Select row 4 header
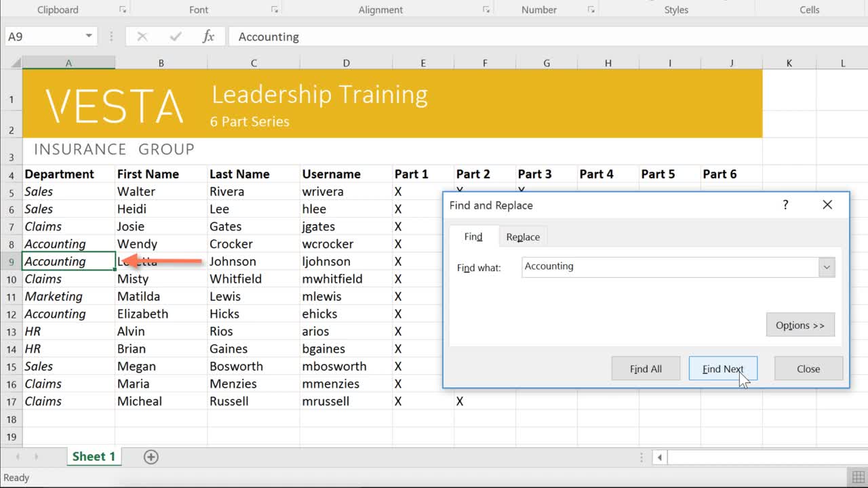 point(12,174)
